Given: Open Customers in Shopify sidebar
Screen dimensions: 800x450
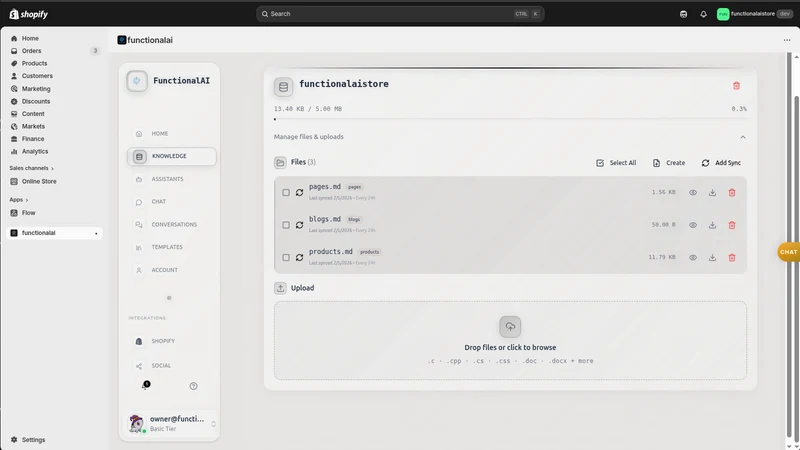Looking at the screenshot, I should tap(37, 76).
